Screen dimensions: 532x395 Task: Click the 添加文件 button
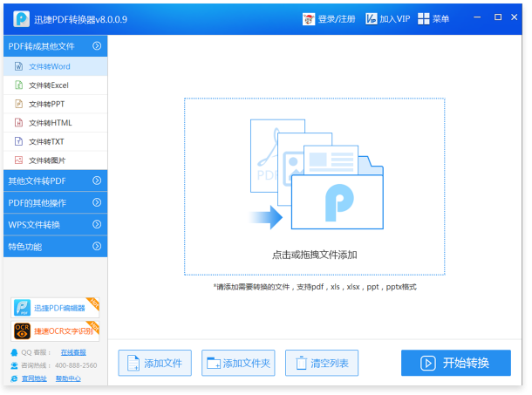click(154, 363)
